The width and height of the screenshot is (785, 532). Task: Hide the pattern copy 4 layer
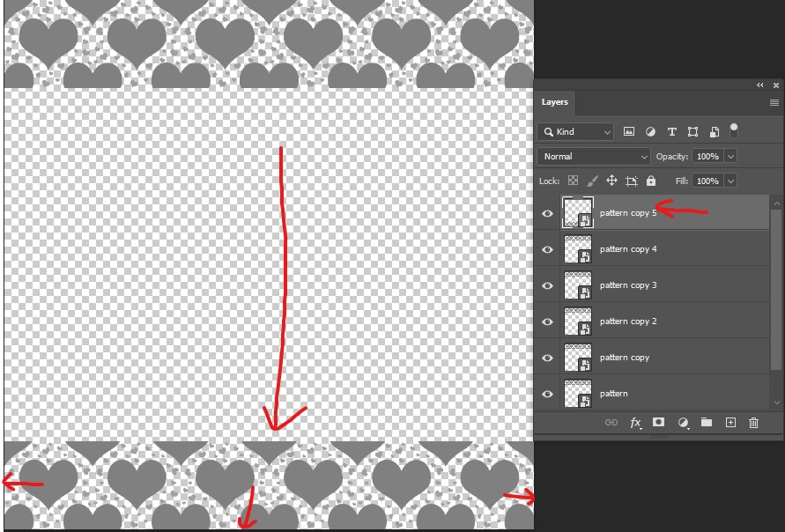coord(547,249)
